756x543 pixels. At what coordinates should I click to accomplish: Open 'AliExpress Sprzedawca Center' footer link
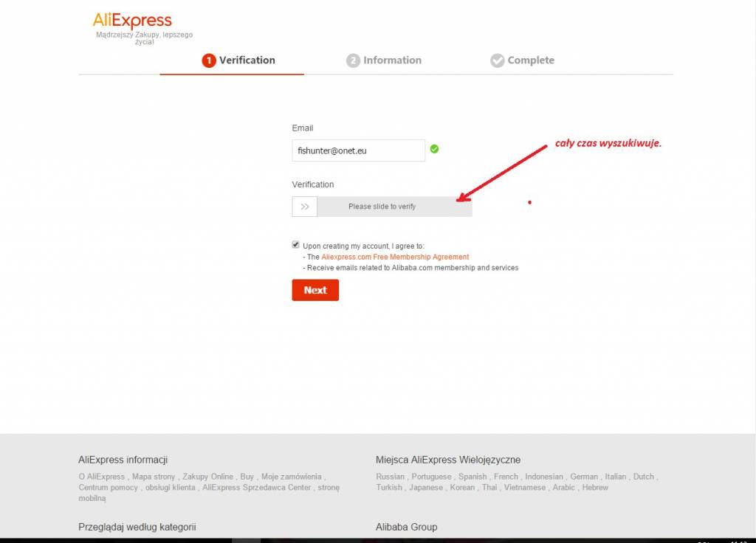coord(256,488)
